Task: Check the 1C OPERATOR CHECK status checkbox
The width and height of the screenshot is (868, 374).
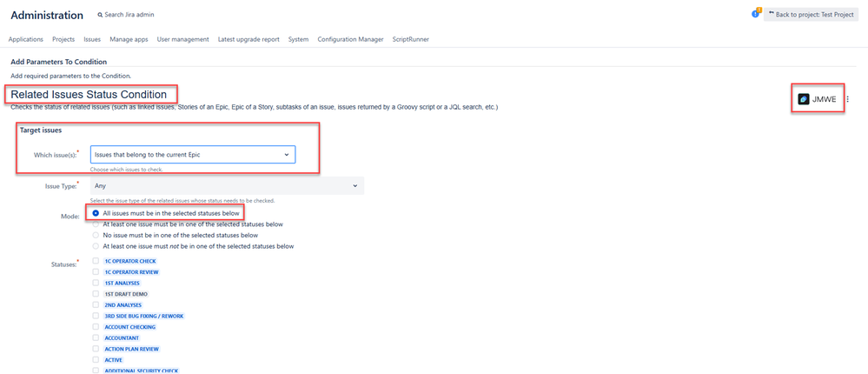Action: 96,260
